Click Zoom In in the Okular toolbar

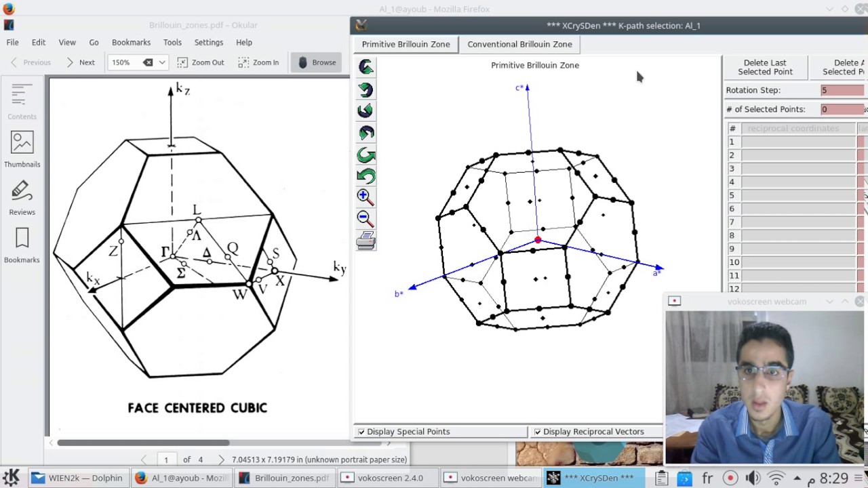pos(258,62)
